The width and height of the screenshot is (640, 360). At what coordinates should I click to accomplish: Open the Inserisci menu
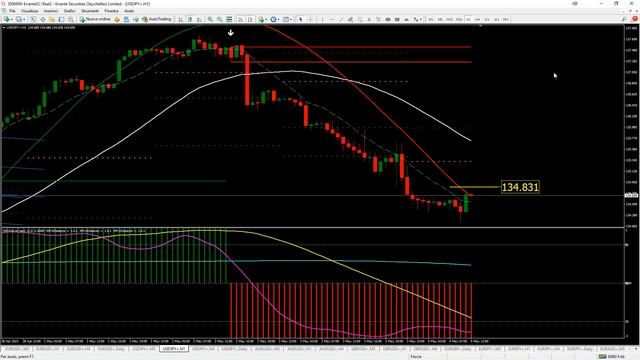point(51,11)
